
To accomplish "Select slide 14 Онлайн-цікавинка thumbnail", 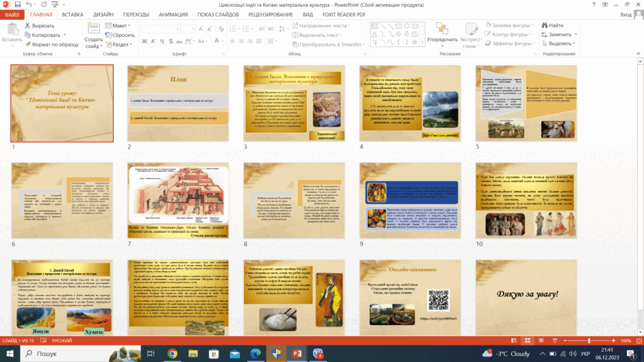I will pyautogui.click(x=410, y=297).
